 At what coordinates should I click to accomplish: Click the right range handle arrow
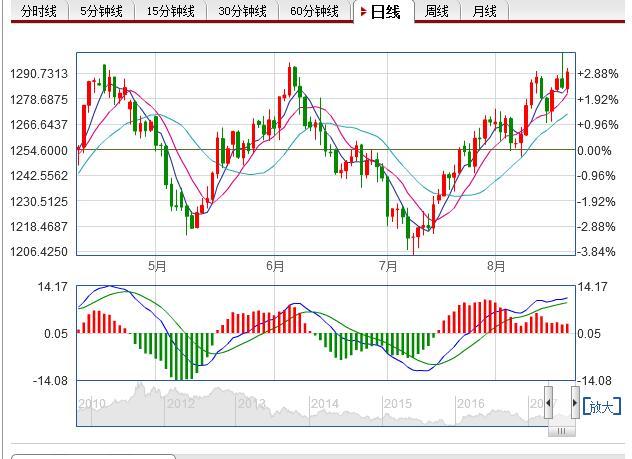coord(574,403)
